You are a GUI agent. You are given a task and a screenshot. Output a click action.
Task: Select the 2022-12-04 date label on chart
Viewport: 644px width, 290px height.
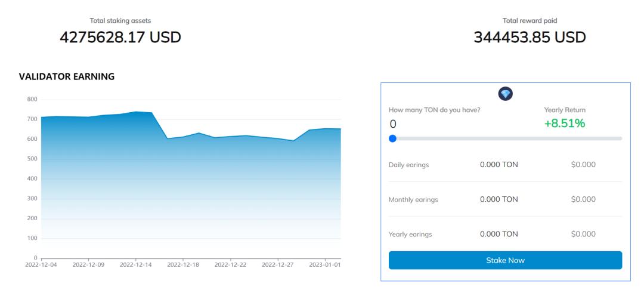[x=41, y=264]
